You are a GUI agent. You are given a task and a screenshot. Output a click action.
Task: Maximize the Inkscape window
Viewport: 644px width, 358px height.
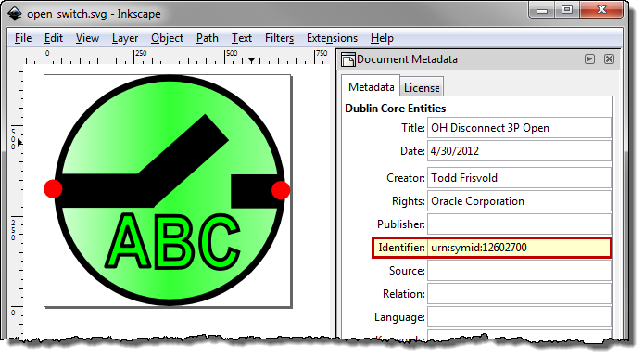(567, 10)
